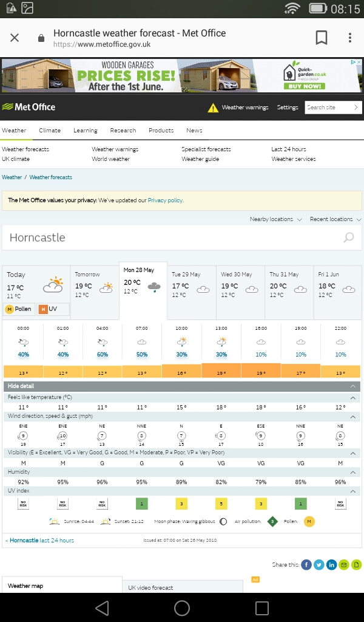Expand Nearby locations dropdown
This screenshot has height=622, width=364.
coord(275,219)
